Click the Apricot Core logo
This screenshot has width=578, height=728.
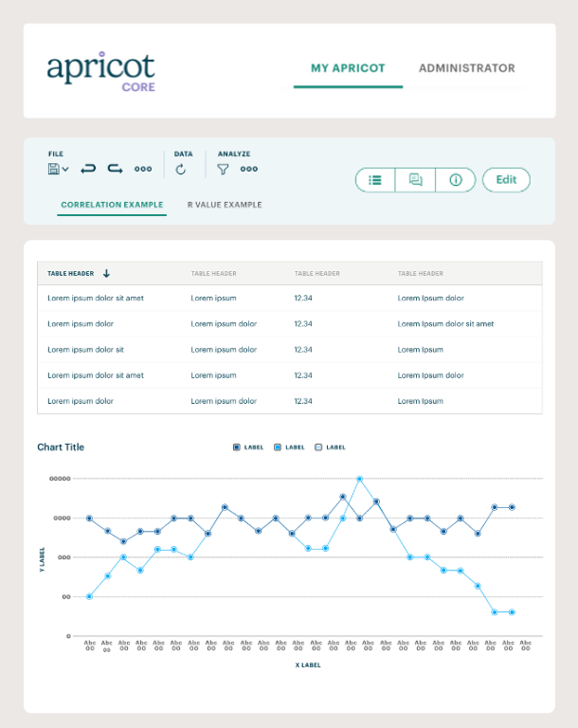coord(100,71)
